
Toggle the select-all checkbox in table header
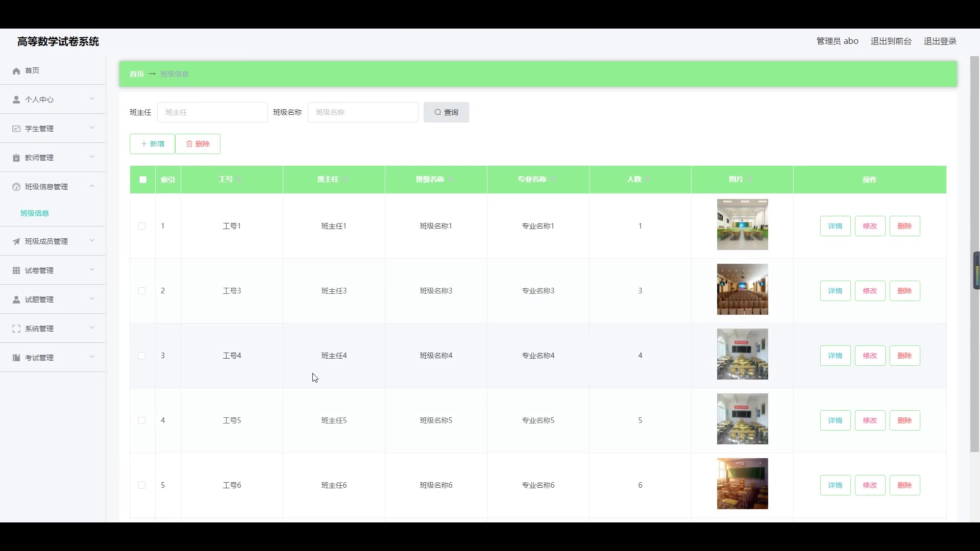143,180
